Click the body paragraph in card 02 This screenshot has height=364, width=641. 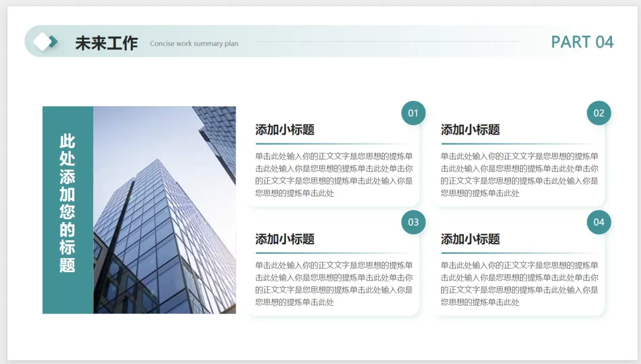(519, 174)
